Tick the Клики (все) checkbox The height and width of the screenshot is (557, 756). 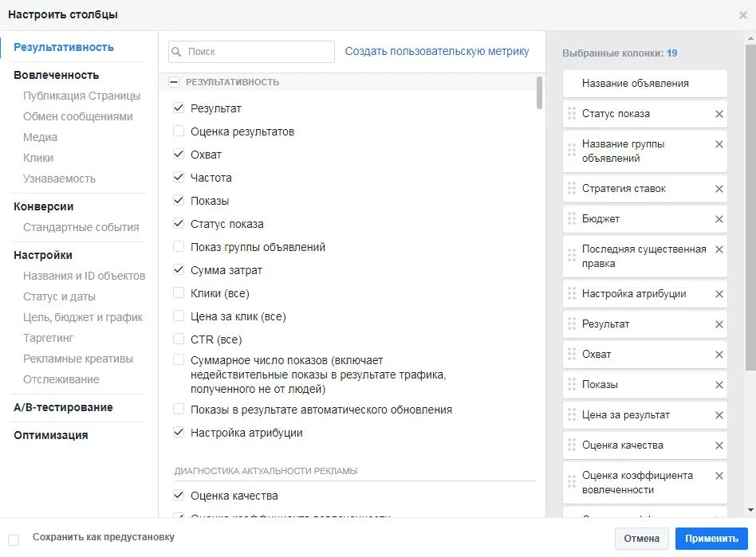tap(179, 293)
